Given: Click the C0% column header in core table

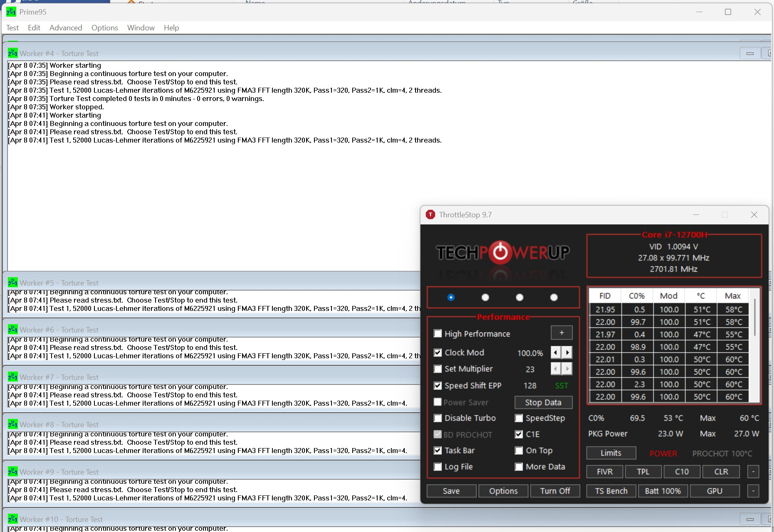Looking at the screenshot, I should (x=637, y=296).
